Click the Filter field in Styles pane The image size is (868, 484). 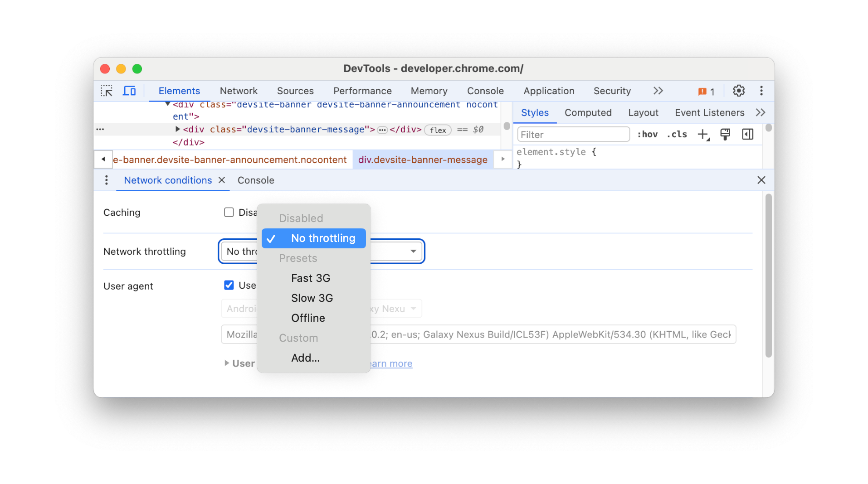[x=573, y=134]
